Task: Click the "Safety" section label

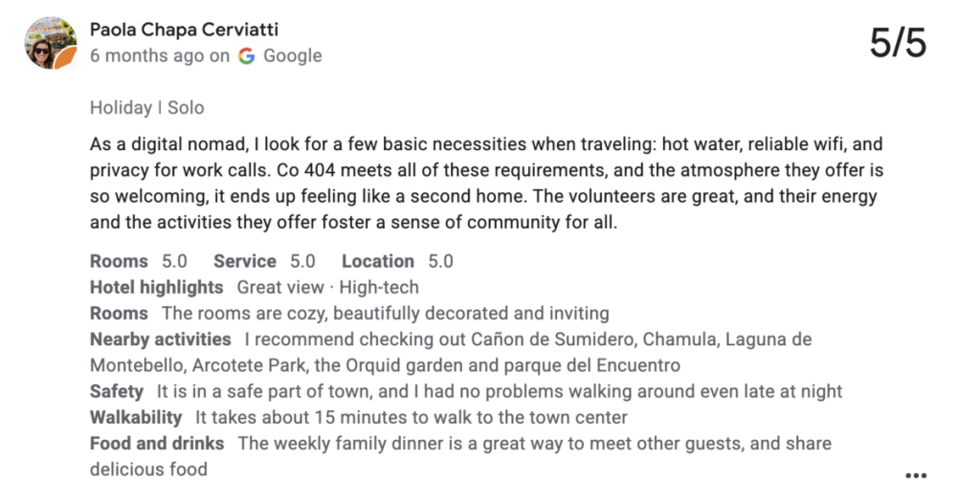Action: 117,391
